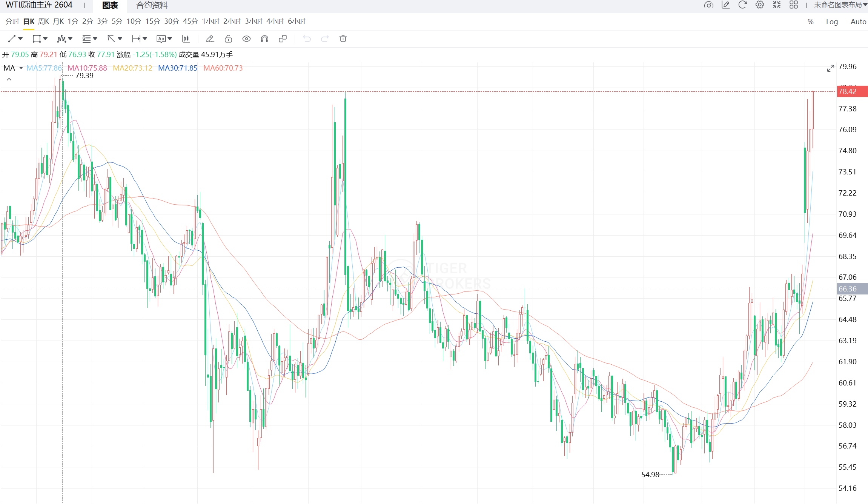Open chart settings gear icon
The image size is (868, 504).
tap(760, 5)
